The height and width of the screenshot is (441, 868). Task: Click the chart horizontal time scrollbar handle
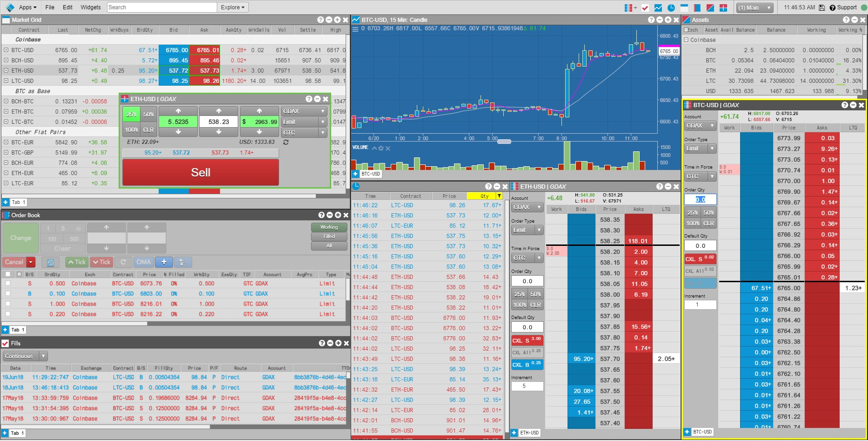[x=504, y=142]
